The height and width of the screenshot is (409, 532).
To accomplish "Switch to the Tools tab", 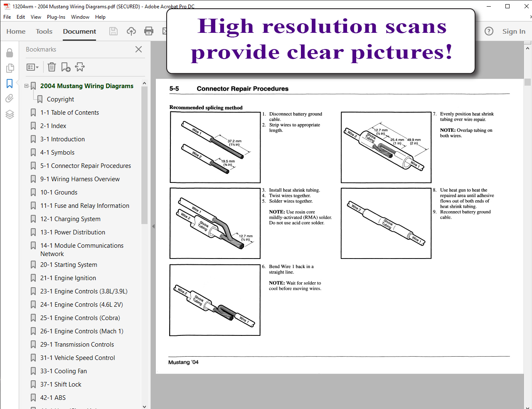I will 44,31.
